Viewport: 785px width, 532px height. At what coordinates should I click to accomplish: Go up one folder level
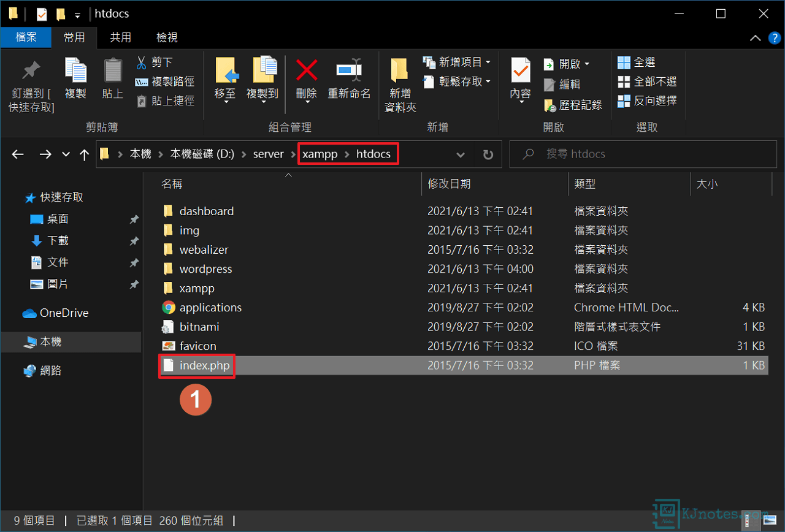click(85, 154)
